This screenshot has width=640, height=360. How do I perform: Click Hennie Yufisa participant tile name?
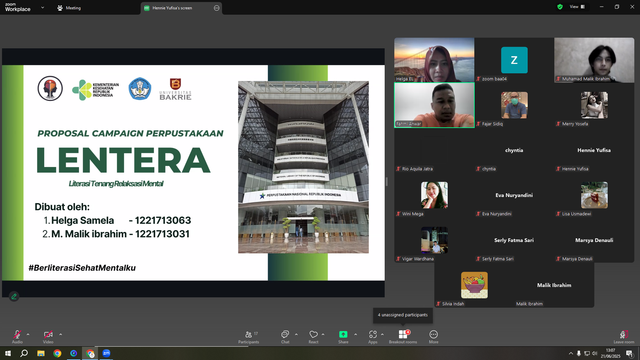click(x=594, y=150)
